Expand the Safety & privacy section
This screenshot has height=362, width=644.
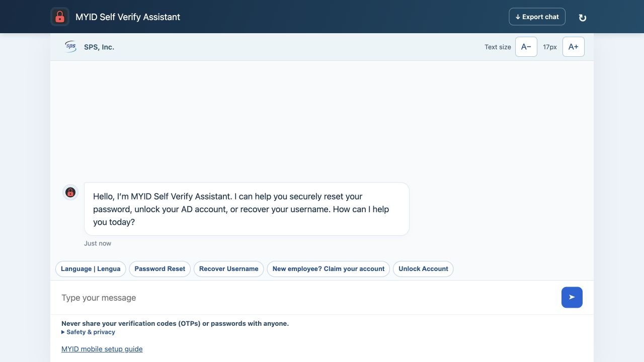coord(89,332)
